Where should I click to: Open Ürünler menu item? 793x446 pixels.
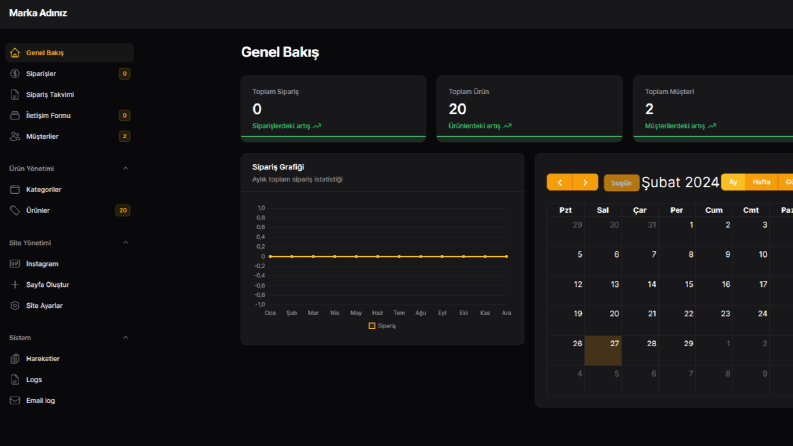point(69,210)
